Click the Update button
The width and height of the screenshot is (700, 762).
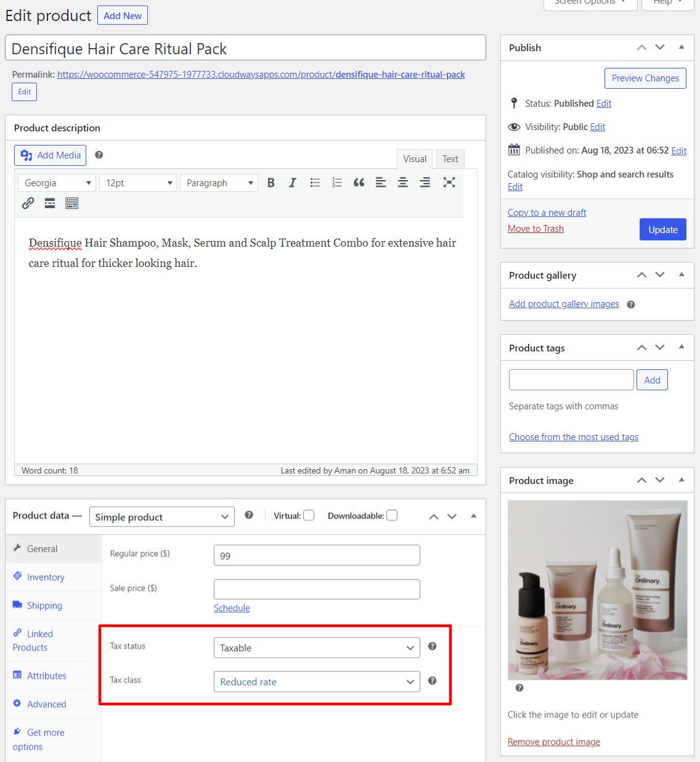coord(662,229)
